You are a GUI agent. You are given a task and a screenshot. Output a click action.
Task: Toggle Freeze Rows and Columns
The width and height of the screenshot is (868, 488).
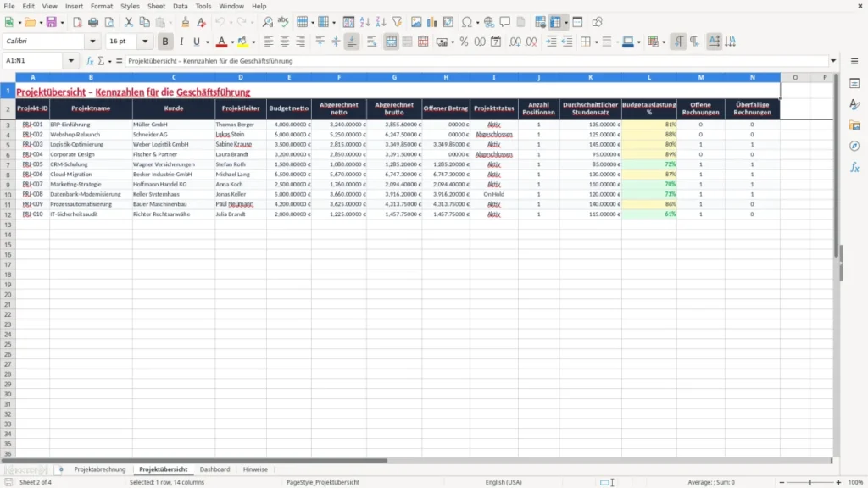point(555,22)
